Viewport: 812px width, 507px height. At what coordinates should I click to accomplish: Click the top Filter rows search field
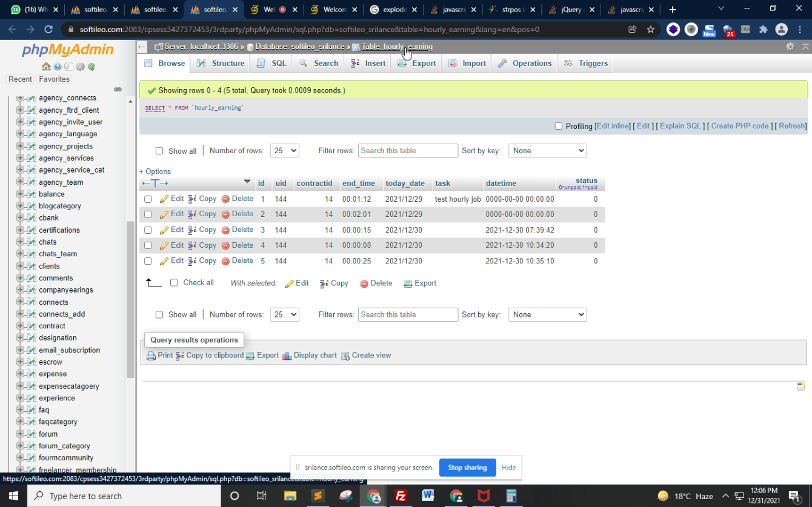(x=408, y=151)
